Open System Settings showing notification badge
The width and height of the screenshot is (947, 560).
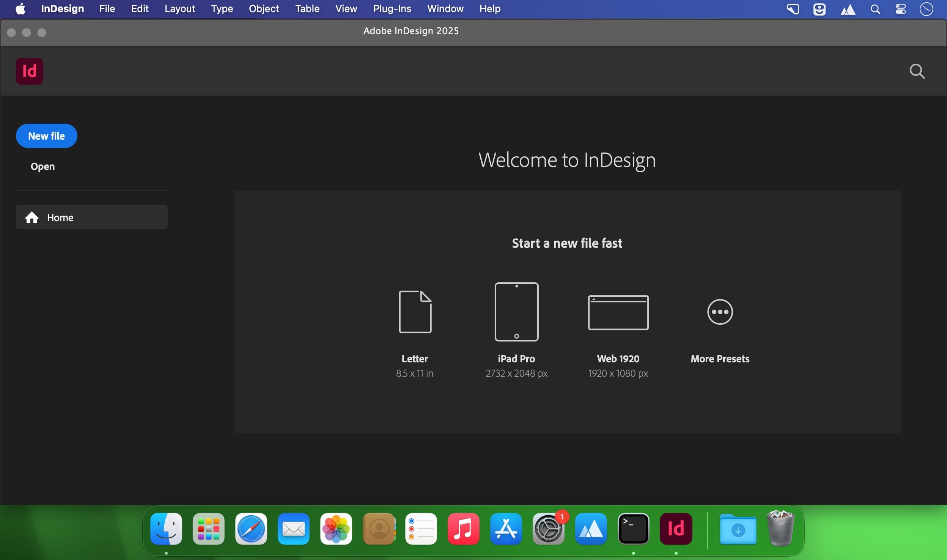[549, 529]
